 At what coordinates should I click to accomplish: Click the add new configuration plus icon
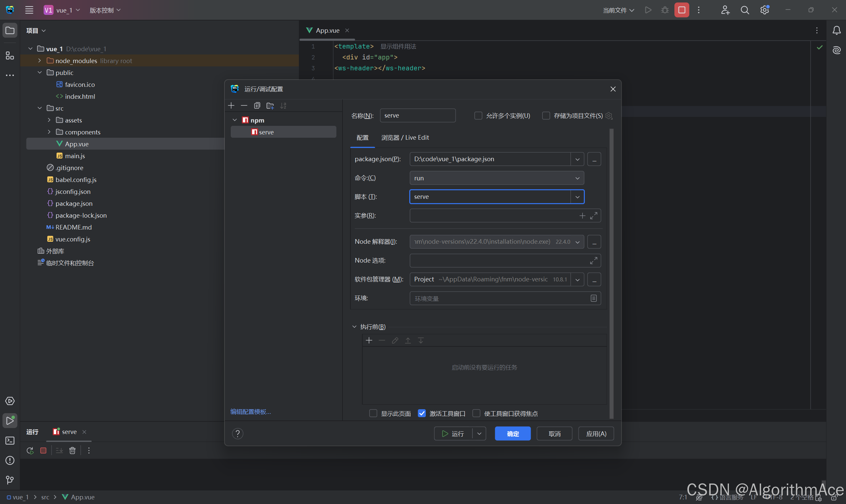pyautogui.click(x=231, y=106)
